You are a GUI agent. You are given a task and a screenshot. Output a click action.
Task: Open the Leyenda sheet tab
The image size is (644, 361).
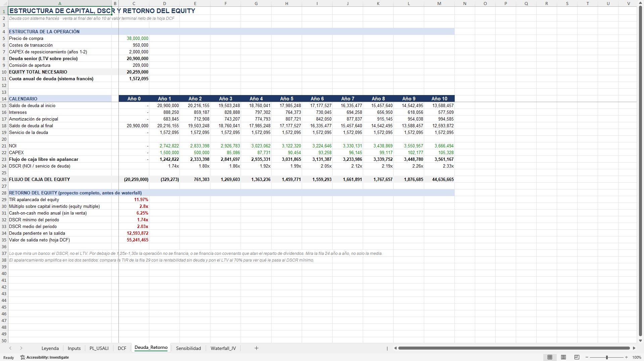click(50, 348)
